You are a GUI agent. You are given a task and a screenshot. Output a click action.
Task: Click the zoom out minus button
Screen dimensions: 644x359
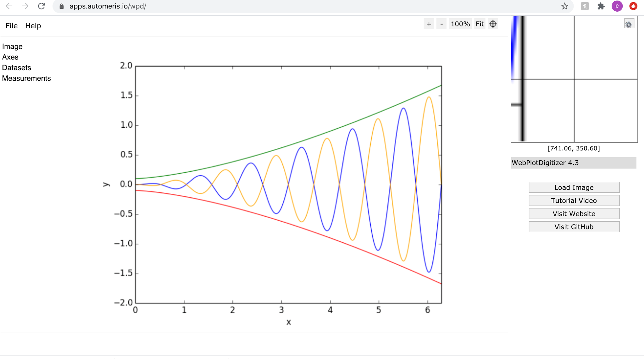pos(441,24)
